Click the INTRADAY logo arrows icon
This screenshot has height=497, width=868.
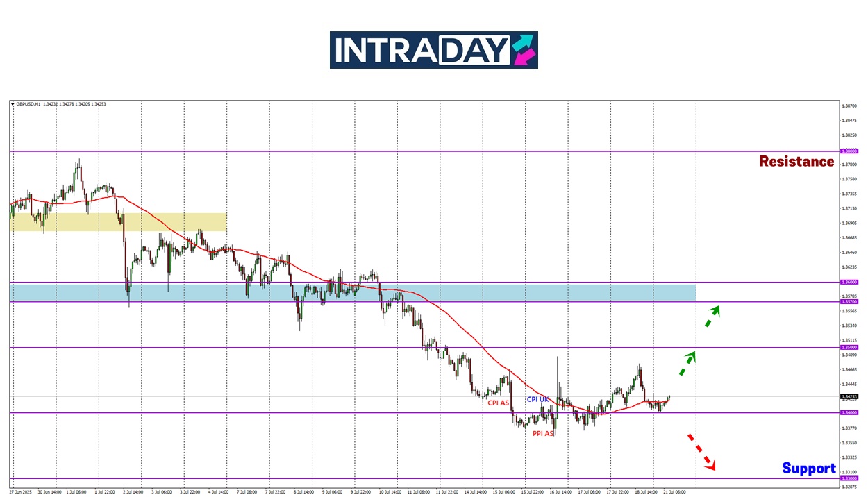click(x=523, y=50)
